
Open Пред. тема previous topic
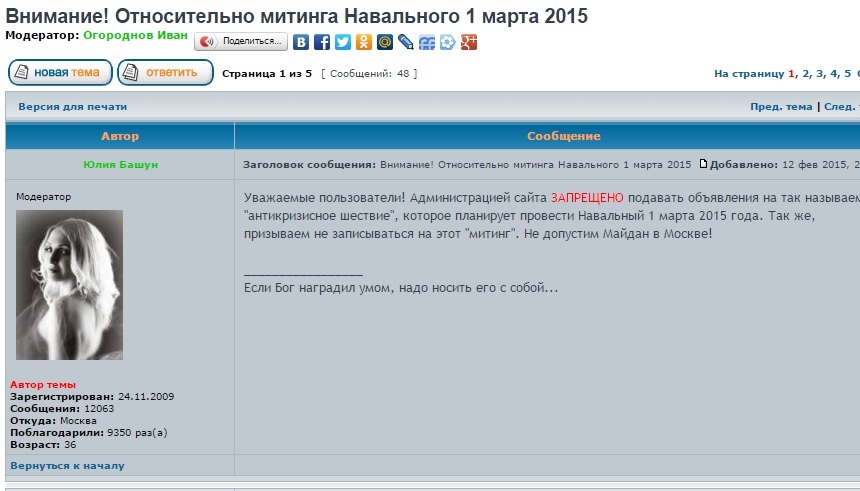(x=781, y=106)
